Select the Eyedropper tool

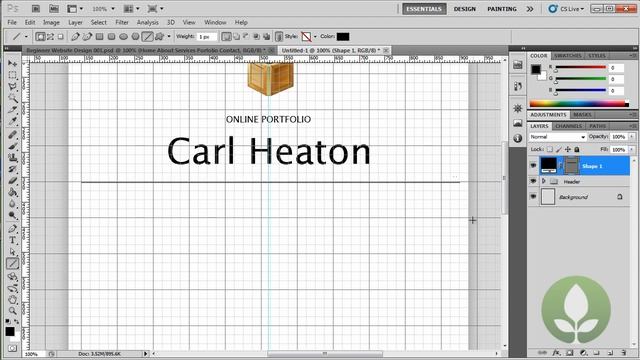[x=12, y=121]
